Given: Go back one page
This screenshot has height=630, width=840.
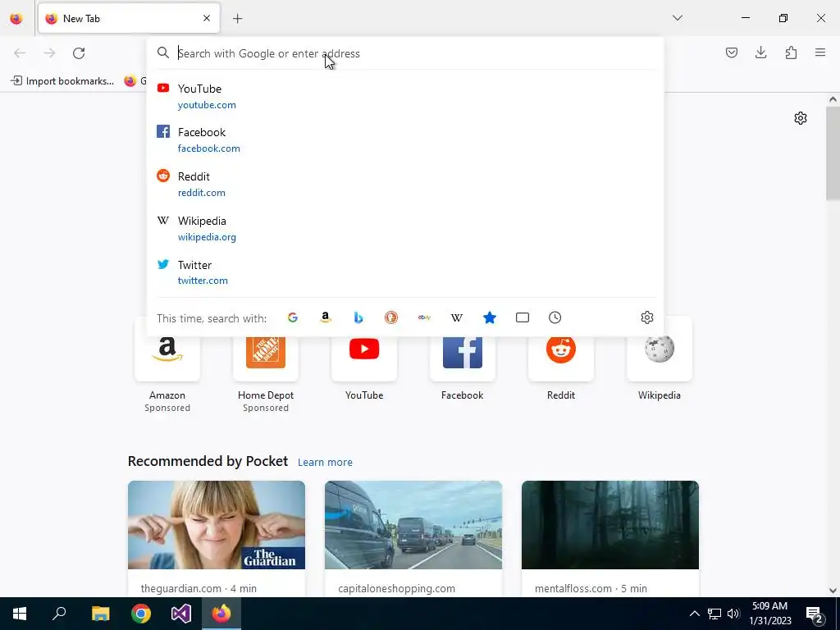Looking at the screenshot, I should (x=20, y=53).
